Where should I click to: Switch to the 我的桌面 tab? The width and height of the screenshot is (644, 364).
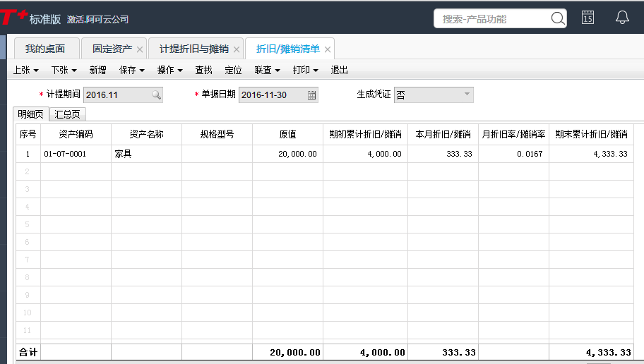(45, 49)
